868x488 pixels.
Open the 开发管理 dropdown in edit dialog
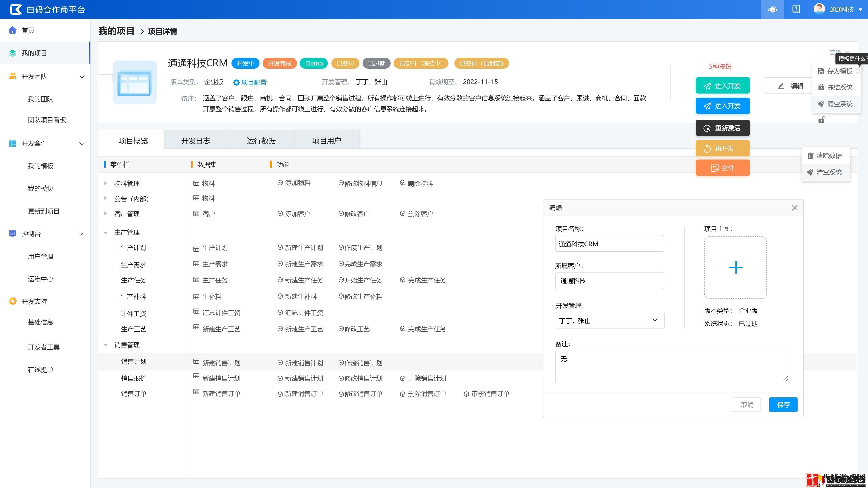tap(610, 320)
